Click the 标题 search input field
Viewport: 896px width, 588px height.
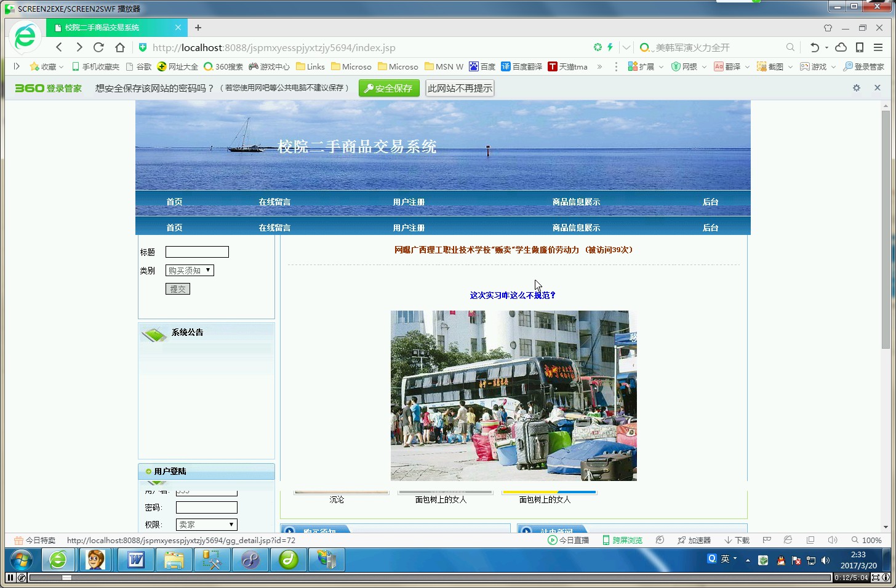(197, 252)
